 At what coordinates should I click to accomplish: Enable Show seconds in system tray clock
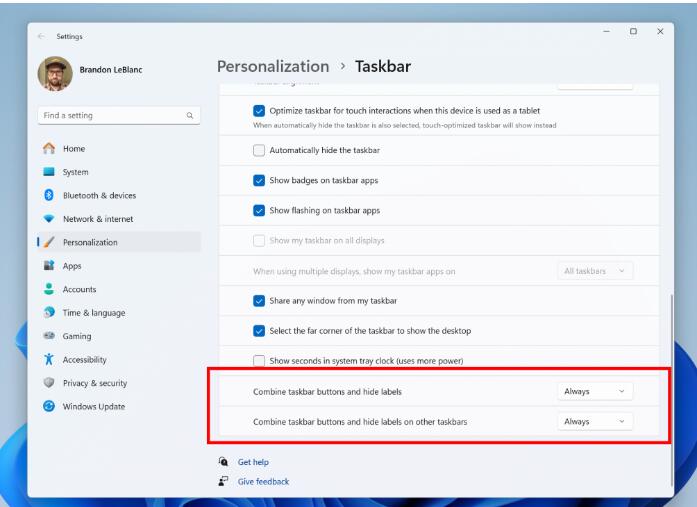(259, 360)
